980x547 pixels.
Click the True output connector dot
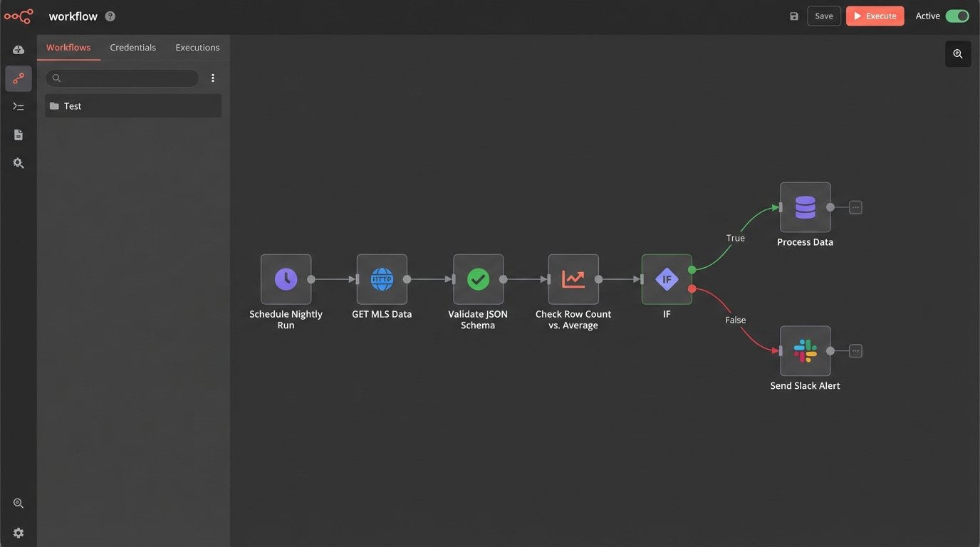[x=692, y=269]
